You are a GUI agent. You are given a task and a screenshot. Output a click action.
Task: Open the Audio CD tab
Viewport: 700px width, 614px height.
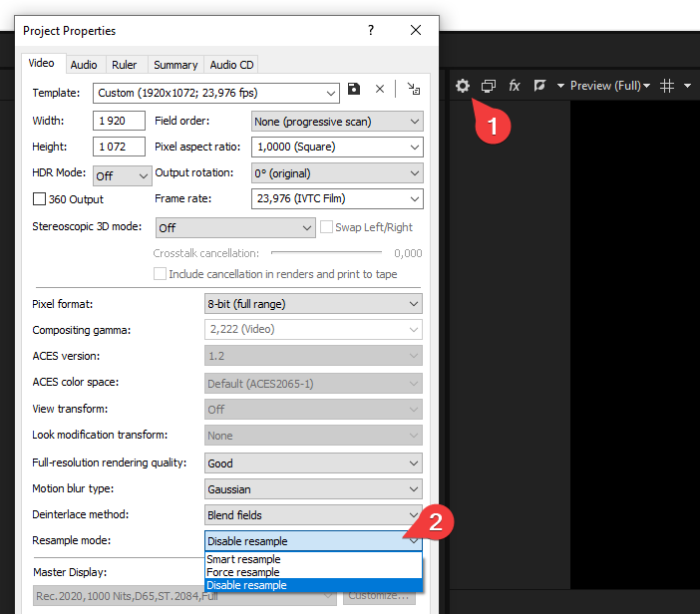point(231,65)
